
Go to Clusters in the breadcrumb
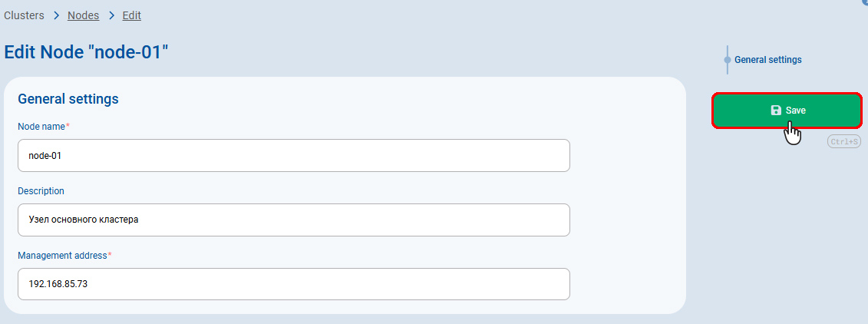coord(24,15)
